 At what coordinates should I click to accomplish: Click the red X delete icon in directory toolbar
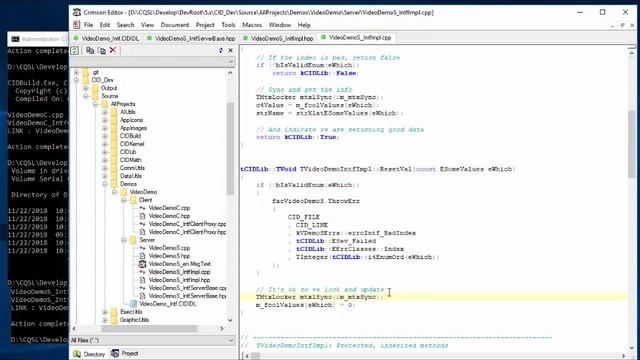(x=113, y=50)
